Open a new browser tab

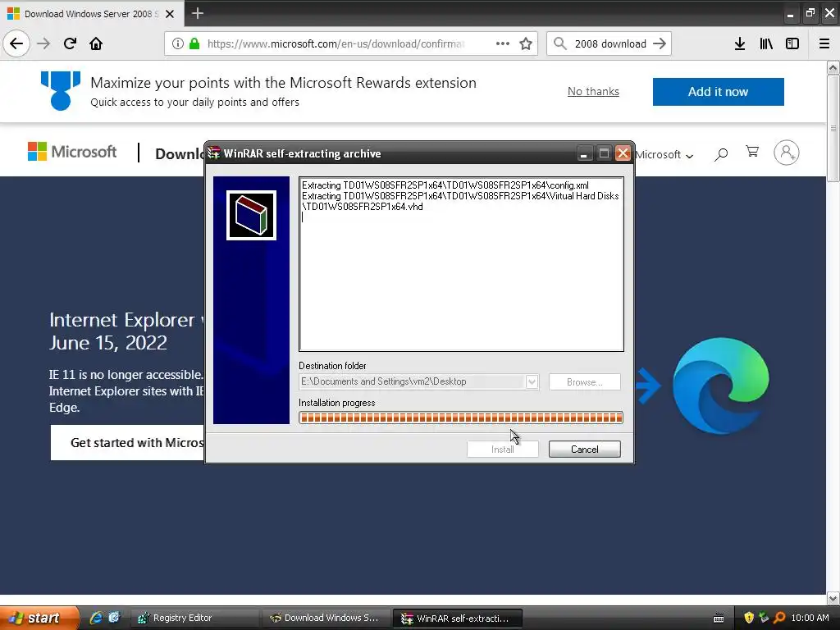tap(197, 13)
